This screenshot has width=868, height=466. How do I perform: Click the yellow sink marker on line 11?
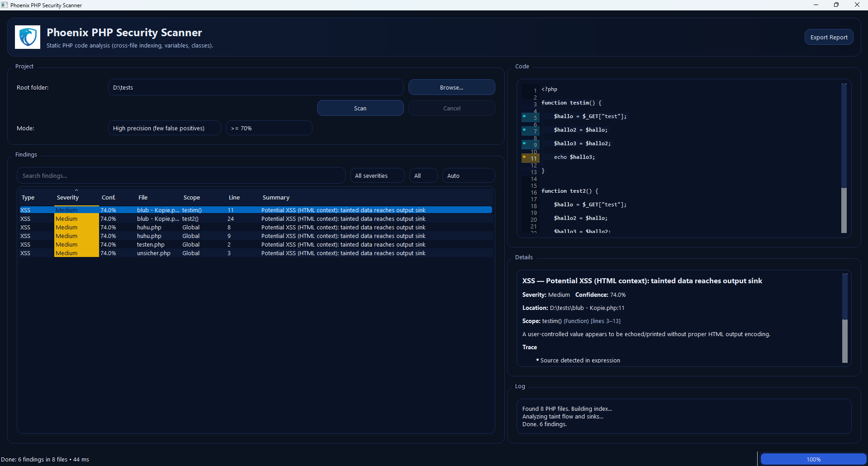tap(524, 157)
